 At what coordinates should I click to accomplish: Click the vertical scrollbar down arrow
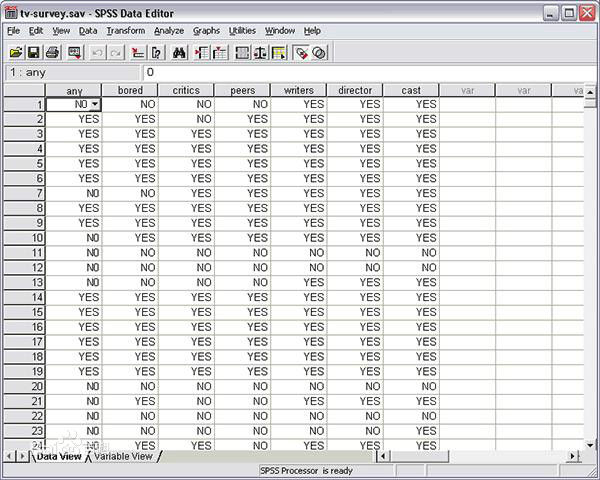tap(590, 445)
